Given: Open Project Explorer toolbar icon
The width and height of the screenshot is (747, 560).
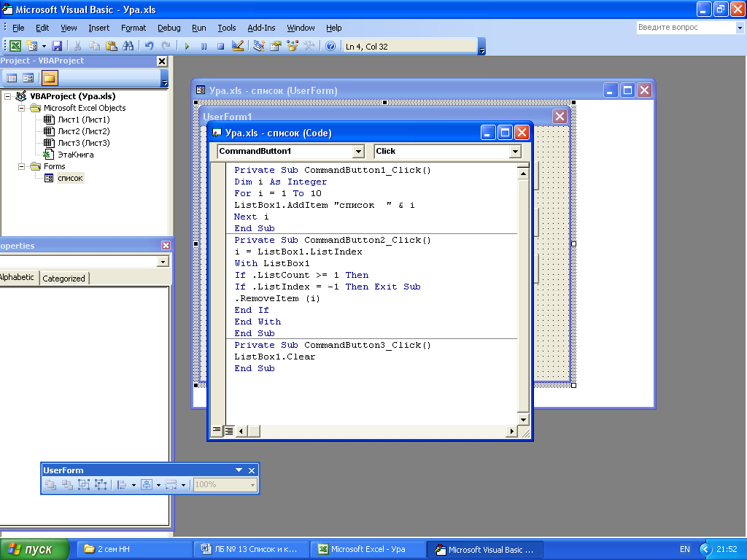Looking at the screenshot, I should pyautogui.click(x=259, y=46).
